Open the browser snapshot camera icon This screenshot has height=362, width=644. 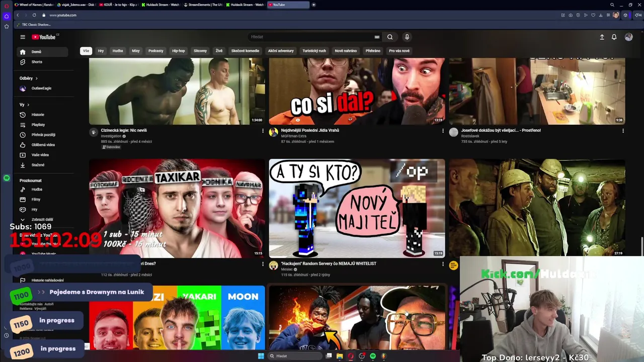coord(571,15)
